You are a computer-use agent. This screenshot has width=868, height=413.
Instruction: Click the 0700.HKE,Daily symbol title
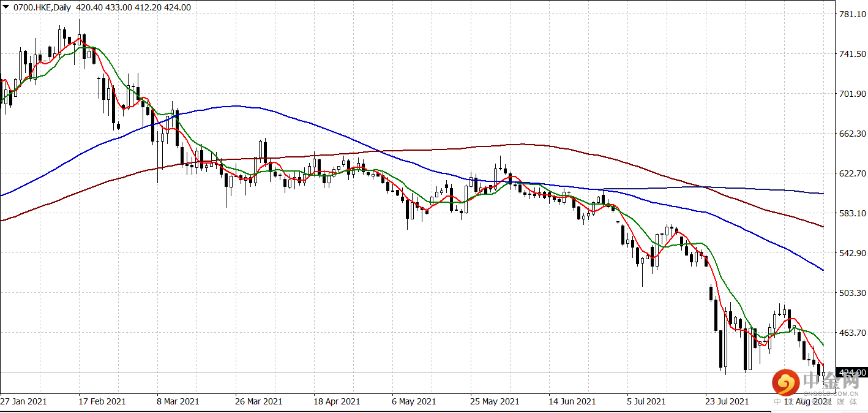pyautogui.click(x=42, y=7)
